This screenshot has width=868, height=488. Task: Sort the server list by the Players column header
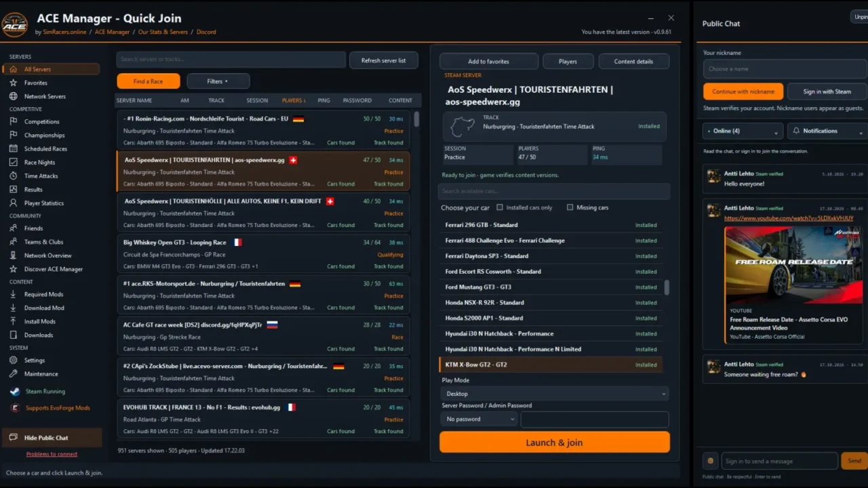(294, 100)
